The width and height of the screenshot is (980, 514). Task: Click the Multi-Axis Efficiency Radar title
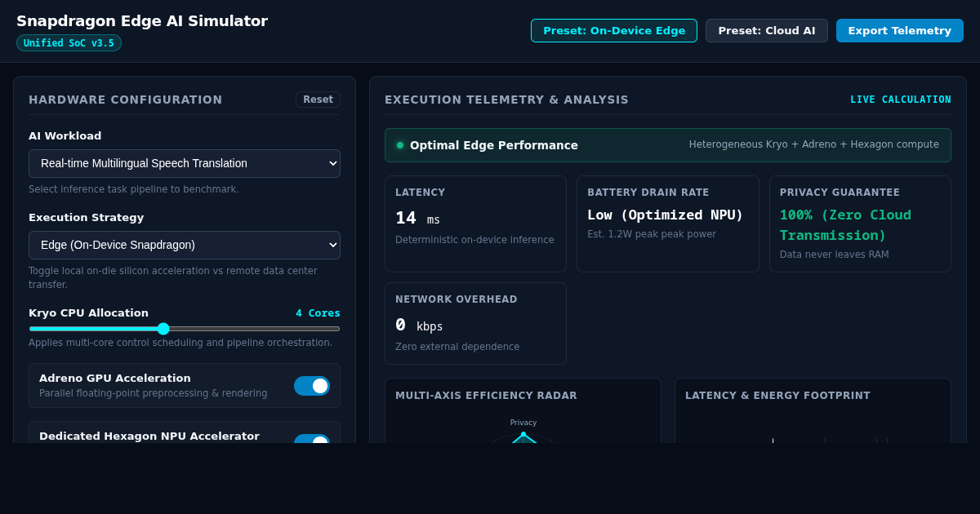click(x=486, y=396)
